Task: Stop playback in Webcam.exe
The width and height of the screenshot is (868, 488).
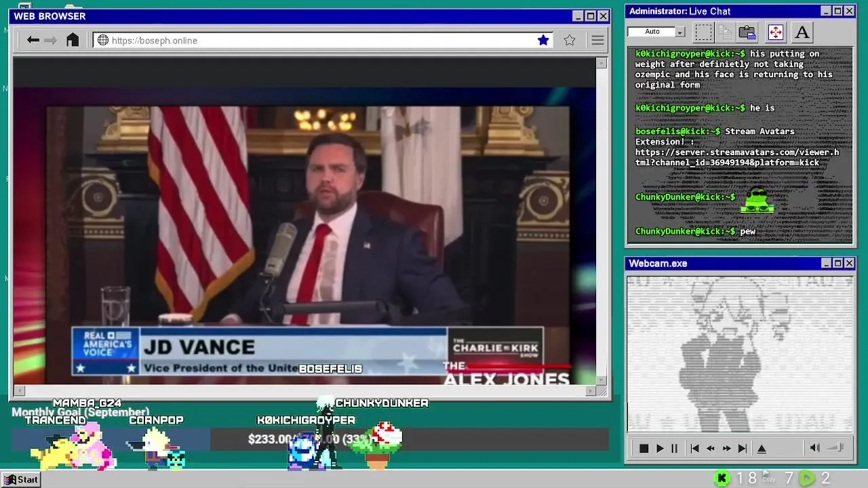Action: pos(644,448)
